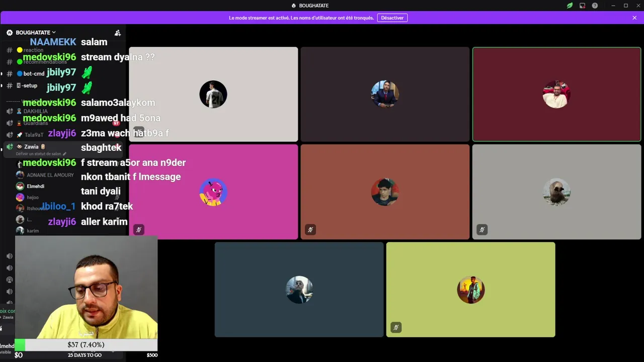This screenshot has width=644, height=362.
Task: Click Désactiver to disable streamer mode
Action: [392, 18]
